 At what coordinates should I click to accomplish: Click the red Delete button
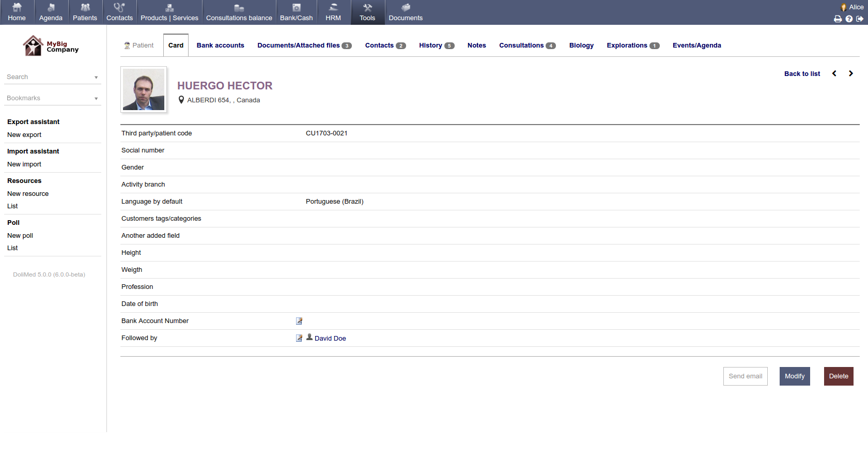point(838,376)
